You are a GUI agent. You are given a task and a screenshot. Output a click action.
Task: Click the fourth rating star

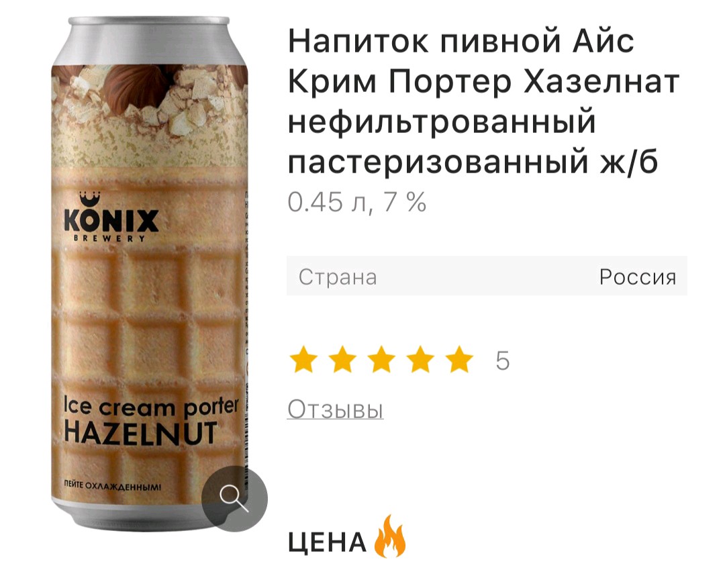click(420, 359)
